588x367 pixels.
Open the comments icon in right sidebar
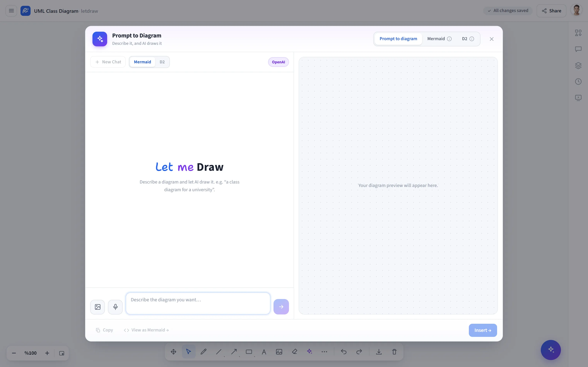[x=578, y=49]
